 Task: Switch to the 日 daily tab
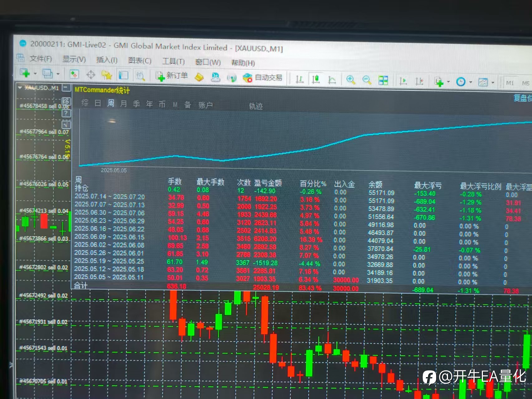[98, 103]
